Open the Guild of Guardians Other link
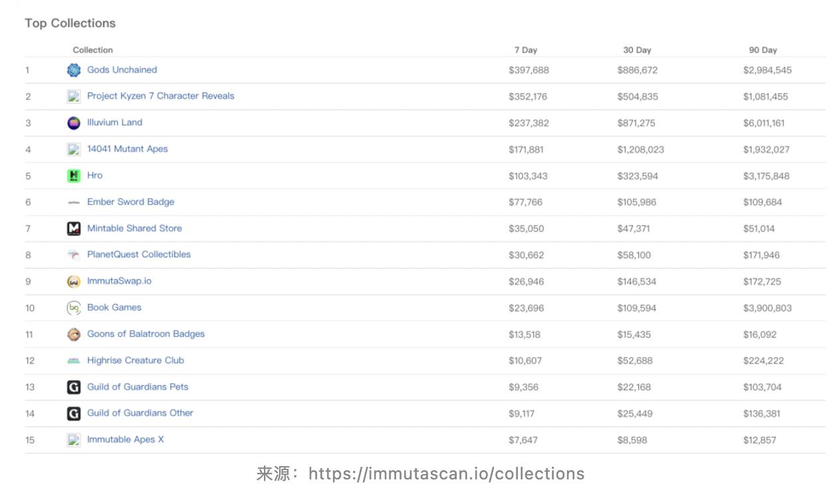This screenshot has height=504, width=839. (x=140, y=413)
